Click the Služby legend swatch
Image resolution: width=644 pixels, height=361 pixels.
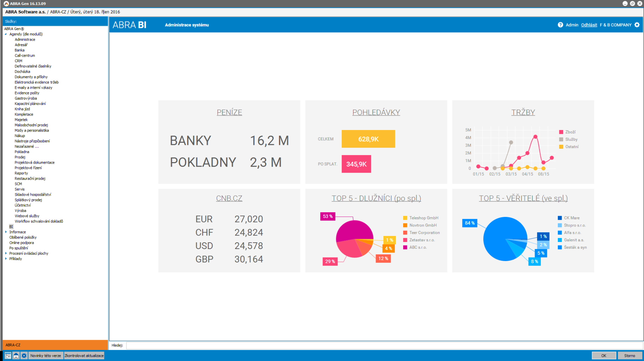[561, 140]
